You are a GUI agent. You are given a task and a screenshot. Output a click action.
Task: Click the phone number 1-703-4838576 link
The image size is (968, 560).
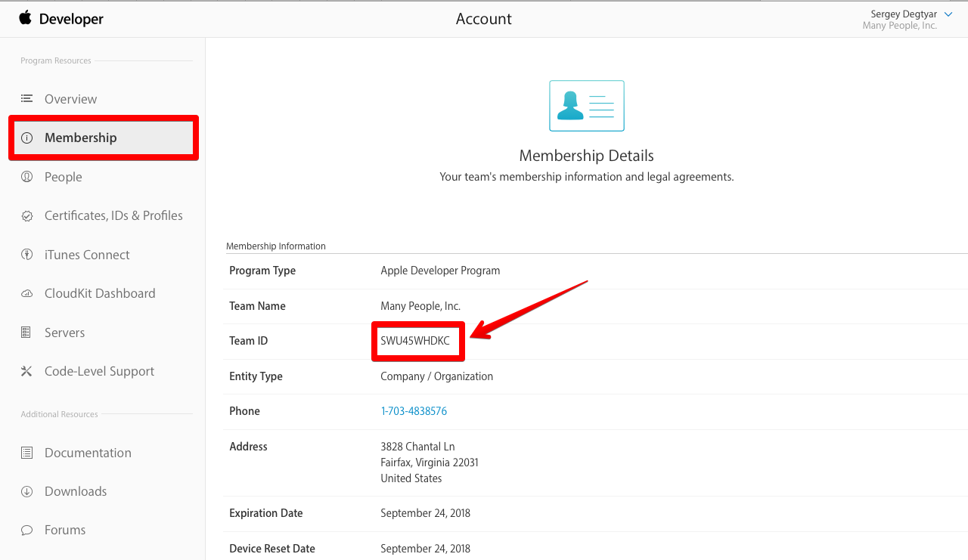tap(414, 411)
